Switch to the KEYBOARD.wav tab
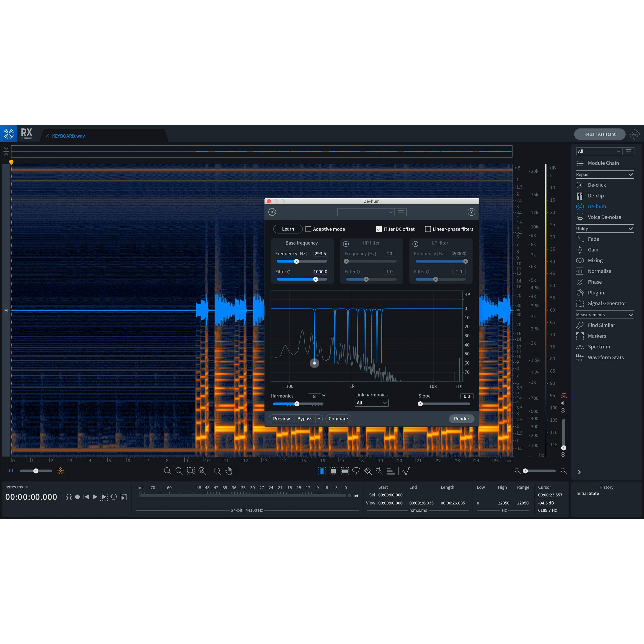644x644 pixels. click(68, 136)
